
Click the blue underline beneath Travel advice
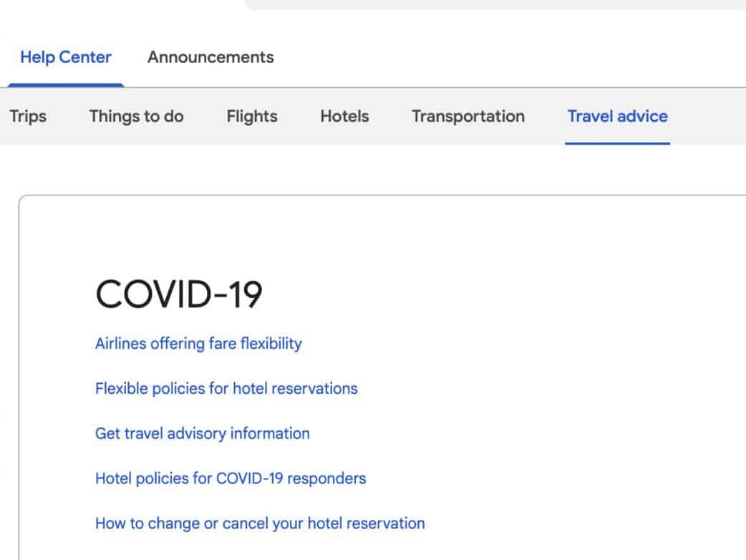coord(617,143)
